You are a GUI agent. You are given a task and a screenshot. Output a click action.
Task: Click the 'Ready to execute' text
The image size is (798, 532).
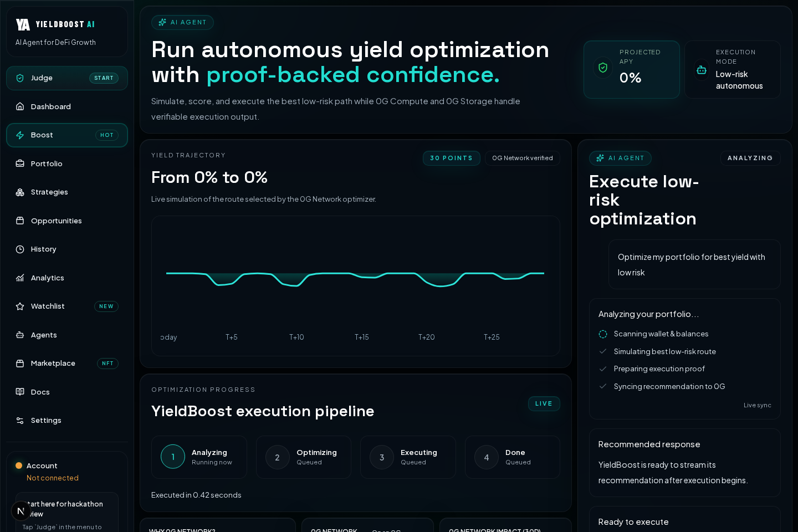pyautogui.click(x=633, y=522)
